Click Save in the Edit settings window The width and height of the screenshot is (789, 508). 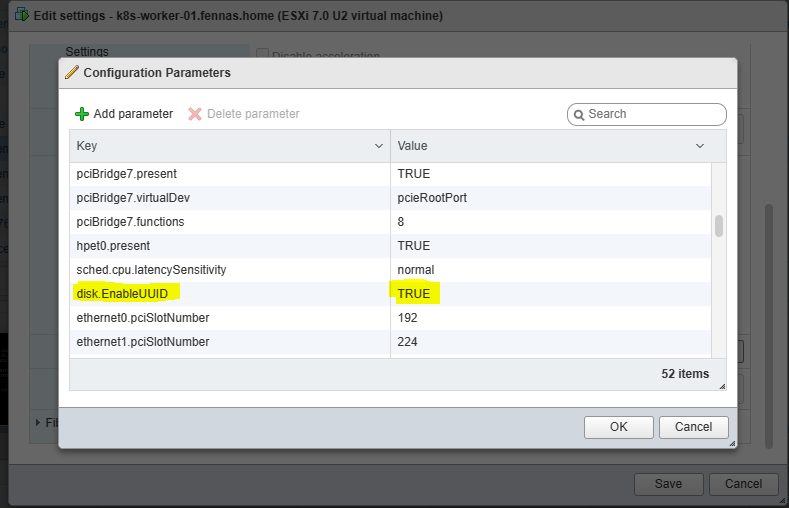(668, 484)
